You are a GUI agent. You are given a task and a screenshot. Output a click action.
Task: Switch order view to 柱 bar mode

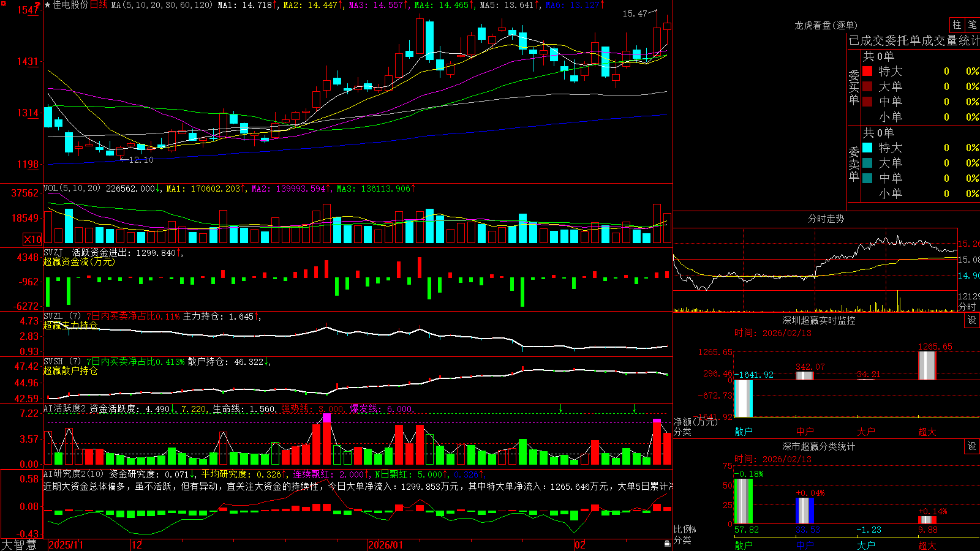point(957,24)
